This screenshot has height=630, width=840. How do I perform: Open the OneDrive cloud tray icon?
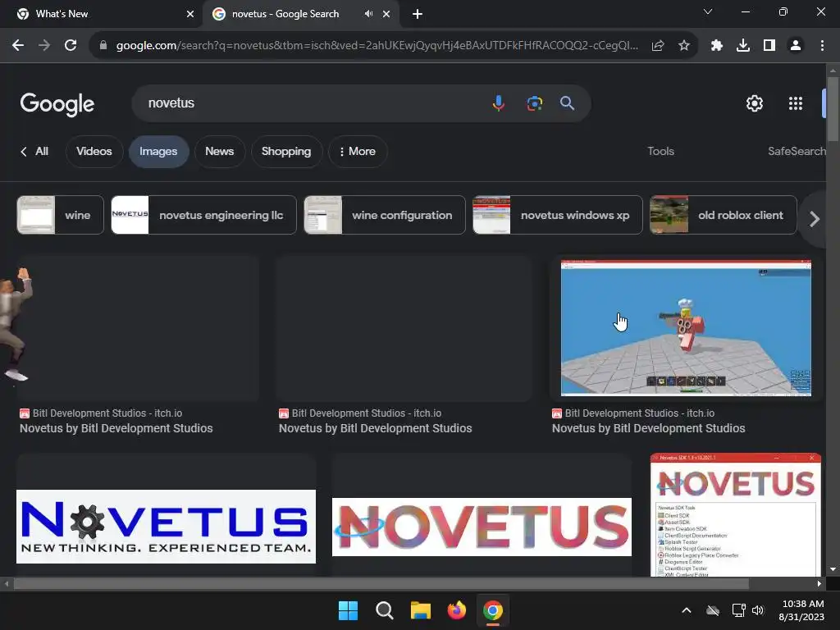[713, 610]
